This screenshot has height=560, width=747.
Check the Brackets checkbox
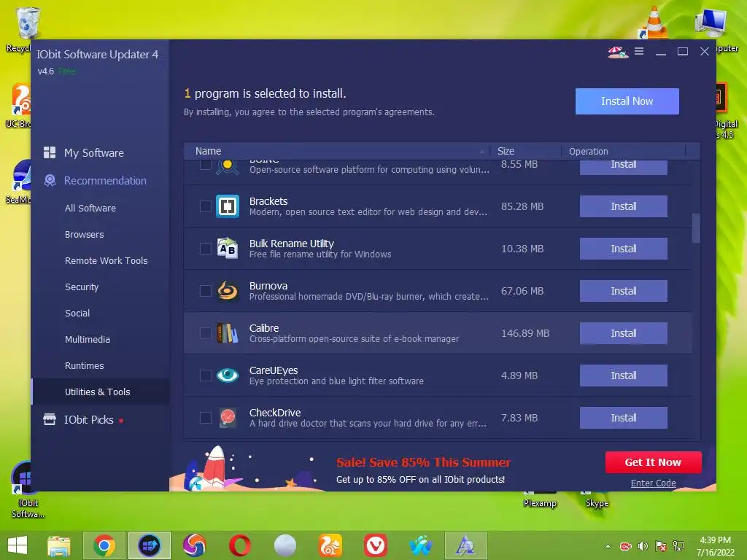pos(205,206)
